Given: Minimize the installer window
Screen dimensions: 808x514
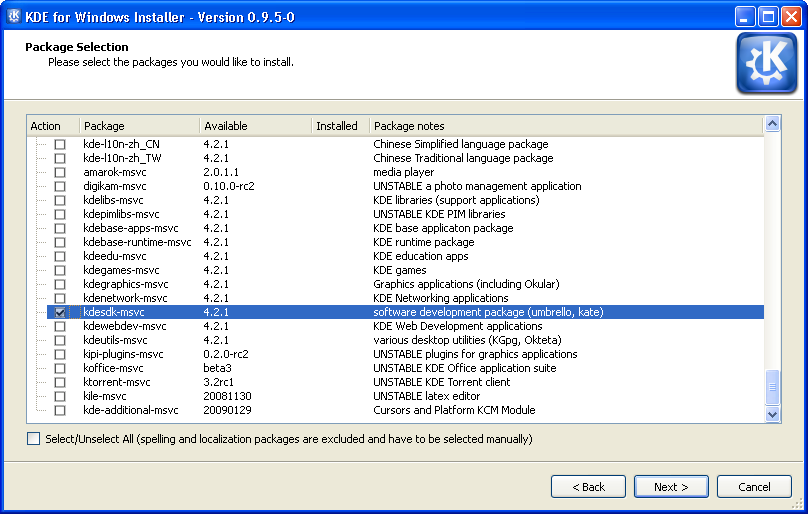Looking at the screenshot, I should 744,17.
